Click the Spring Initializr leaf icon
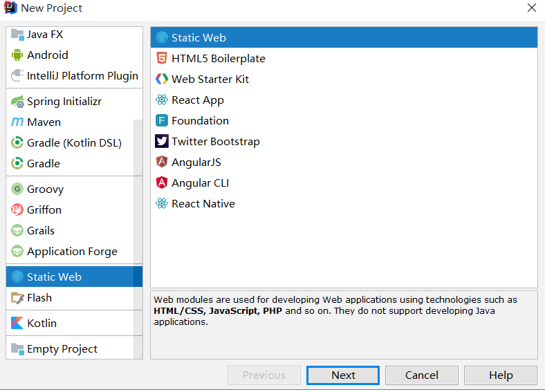Screen dimensions: 545x392 click(x=17, y=102)
